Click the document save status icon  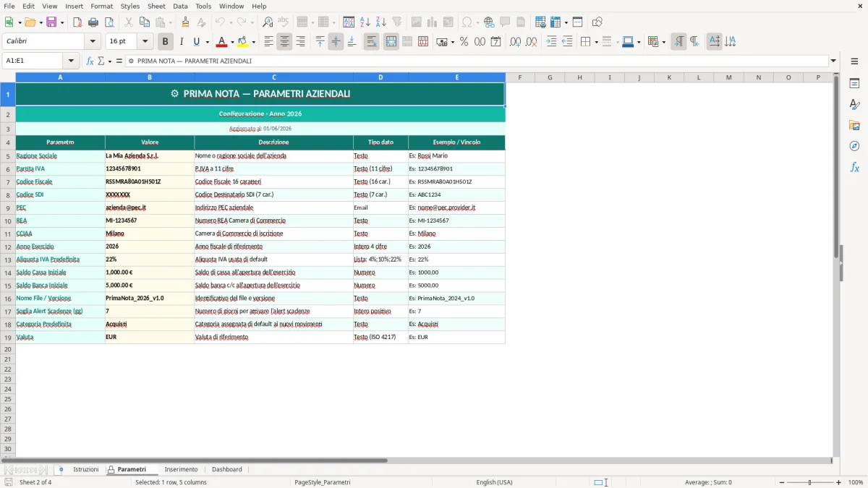click(9, 482)
